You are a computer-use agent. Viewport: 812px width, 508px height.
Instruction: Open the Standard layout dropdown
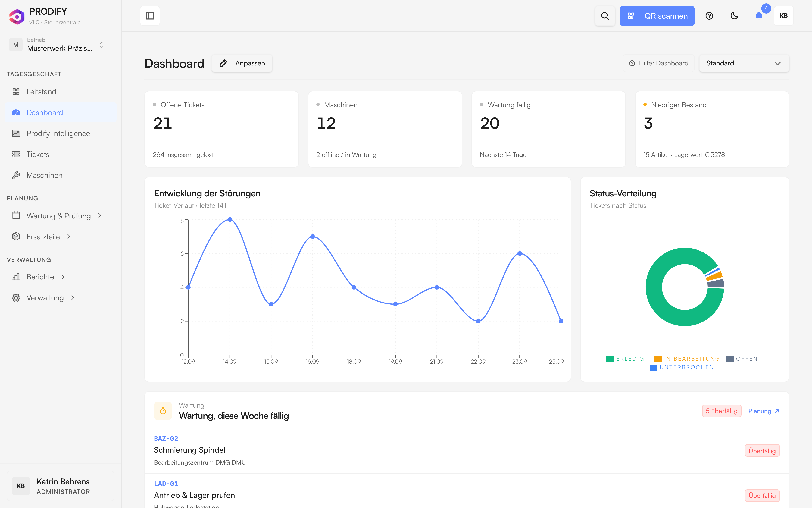coord(744,63)
